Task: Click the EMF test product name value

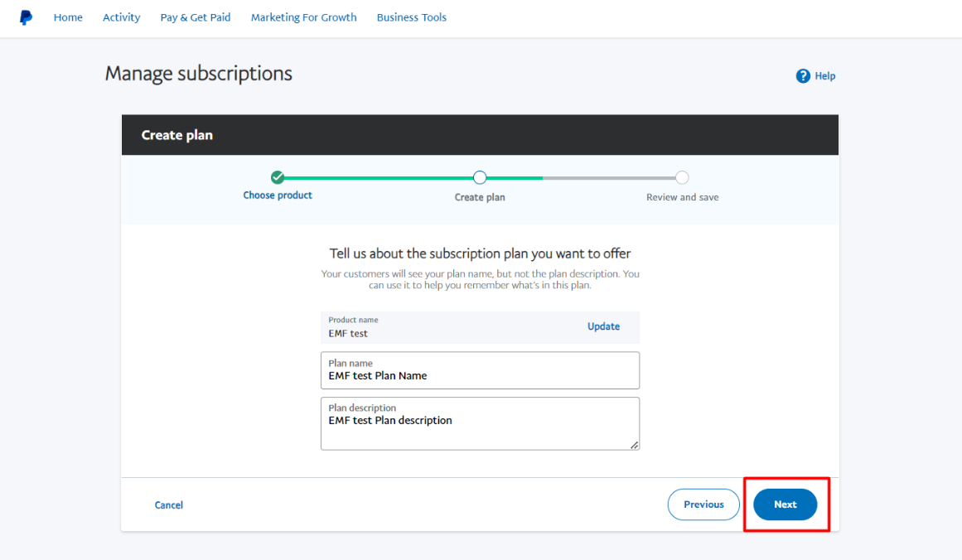Action: coord(348,334)
